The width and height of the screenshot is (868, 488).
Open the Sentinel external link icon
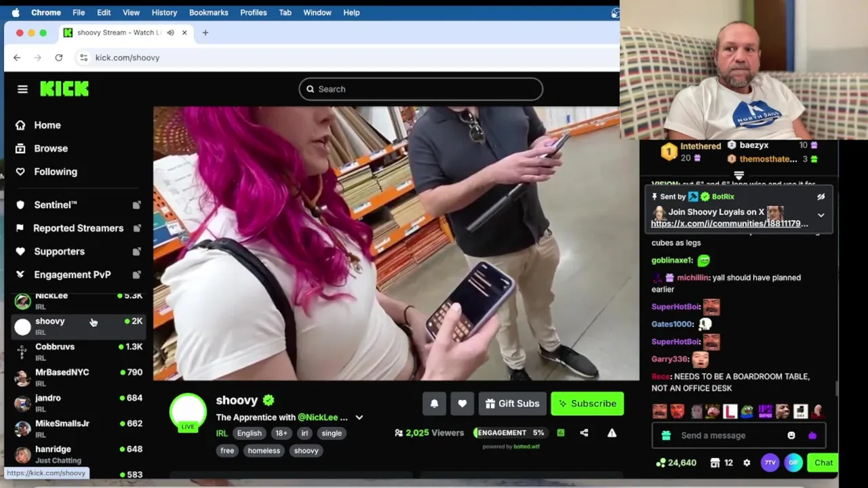pyautogui.click(x=136, y=205)
